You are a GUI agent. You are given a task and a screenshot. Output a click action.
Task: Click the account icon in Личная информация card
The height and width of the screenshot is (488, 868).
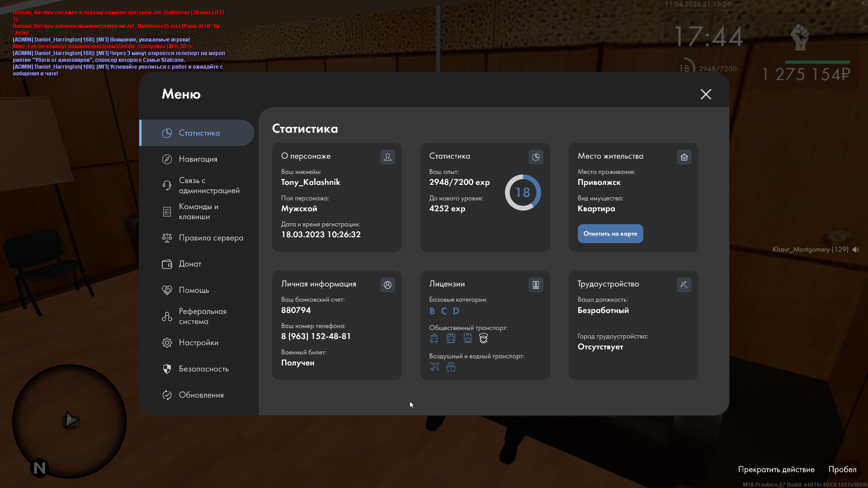tap(387, 285)
